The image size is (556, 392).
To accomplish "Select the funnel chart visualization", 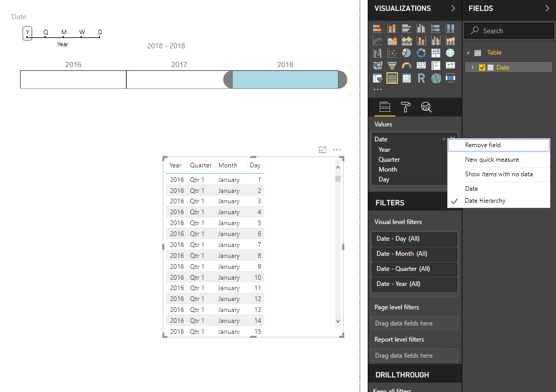I will click(x=392, y=66).
